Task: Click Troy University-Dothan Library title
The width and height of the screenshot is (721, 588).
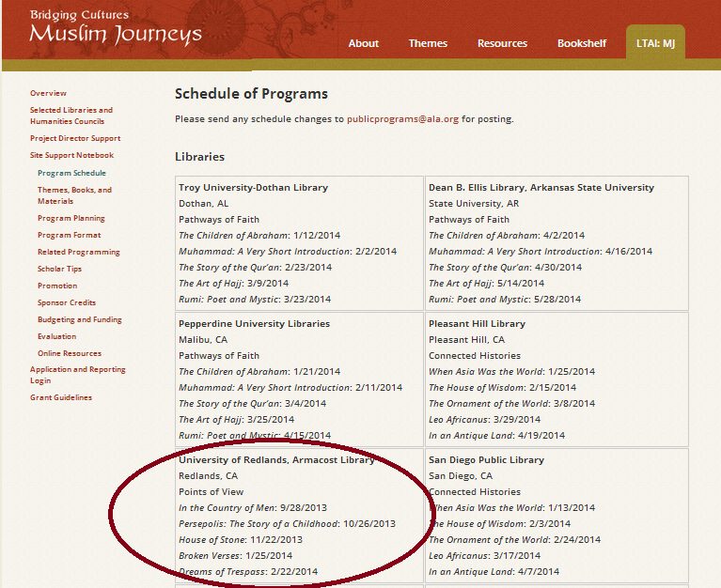Action: pyautogui.click(x=254, y=188)
